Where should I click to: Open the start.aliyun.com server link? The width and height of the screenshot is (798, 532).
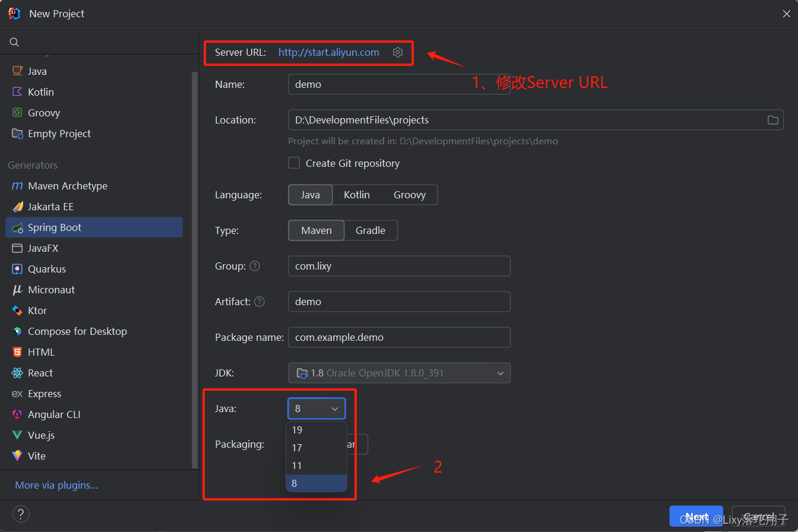coord(329,52)
